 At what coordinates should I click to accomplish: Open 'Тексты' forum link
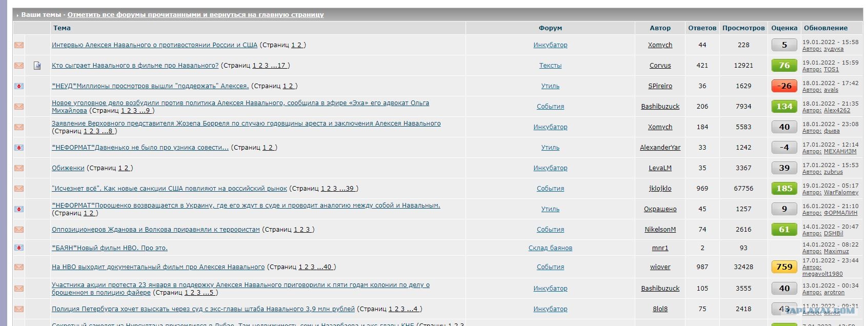(x=550, y=66)
